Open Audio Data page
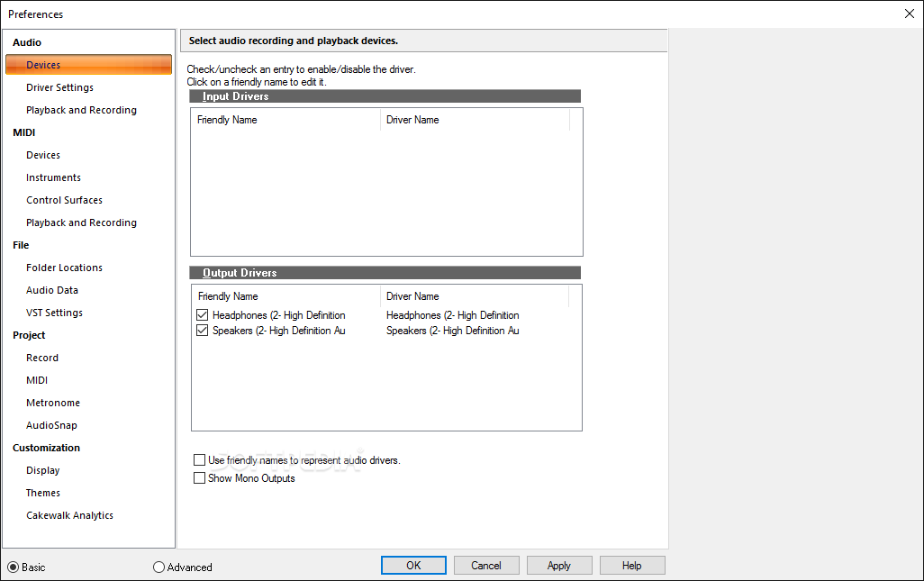This screenshot has width=924, height=581. pos(52,290)
